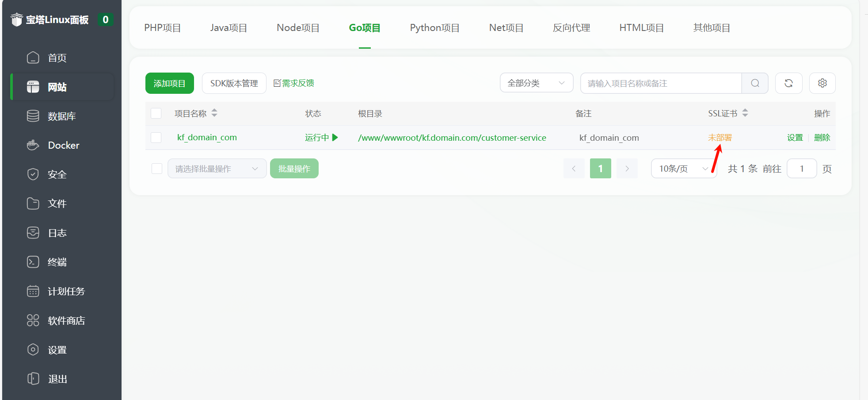Tick the select-all checkbox in table header
Viewport: 868px width, 400px height.
156,113
